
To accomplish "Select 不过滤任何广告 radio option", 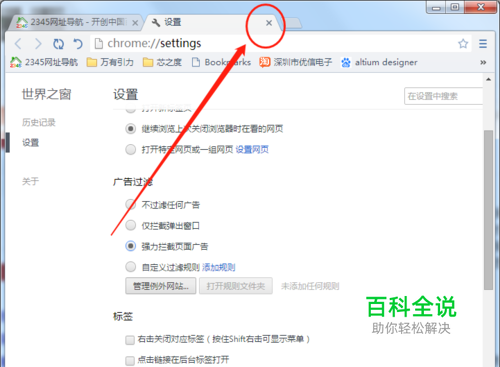I will click(x=131, y=204).
